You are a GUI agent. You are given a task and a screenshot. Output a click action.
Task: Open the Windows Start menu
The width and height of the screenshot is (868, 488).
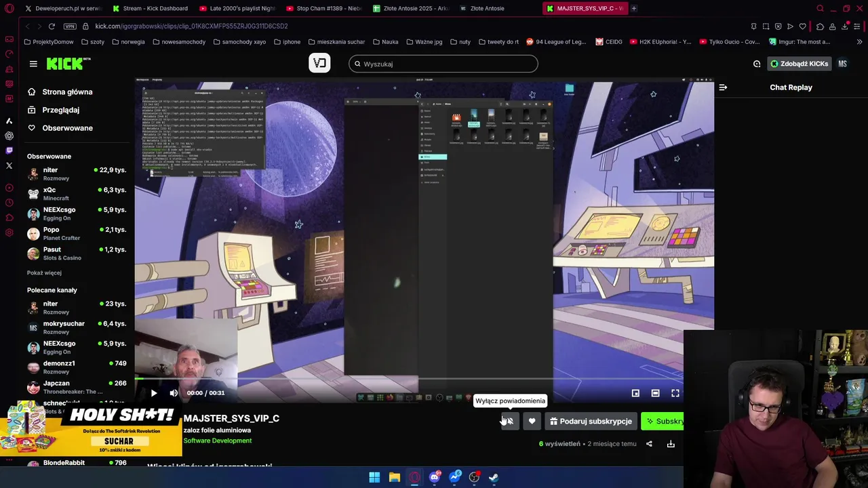point(374,477)
